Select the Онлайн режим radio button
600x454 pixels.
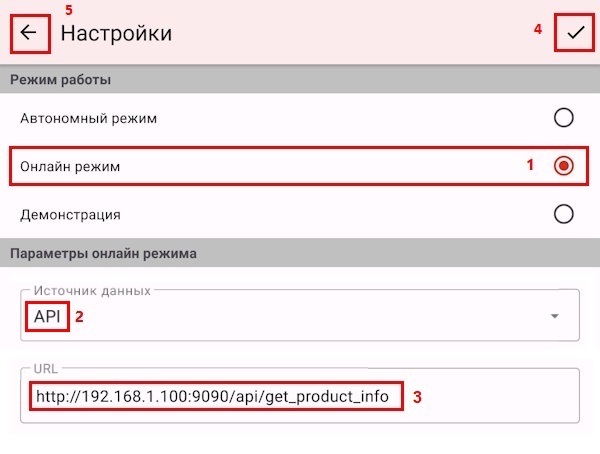pos(563,166)
